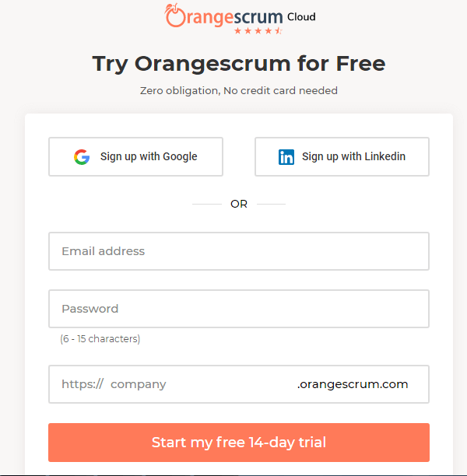The height and width of the screenshot is (476, 467).
Task: Click the .orangescrum.com domain suffix
Action: pyautogui.click(x=353, y=384)
